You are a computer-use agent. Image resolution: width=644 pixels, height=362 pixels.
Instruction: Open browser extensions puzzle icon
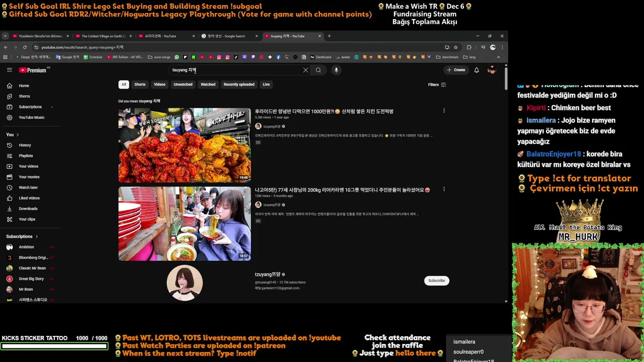[469, 47]
